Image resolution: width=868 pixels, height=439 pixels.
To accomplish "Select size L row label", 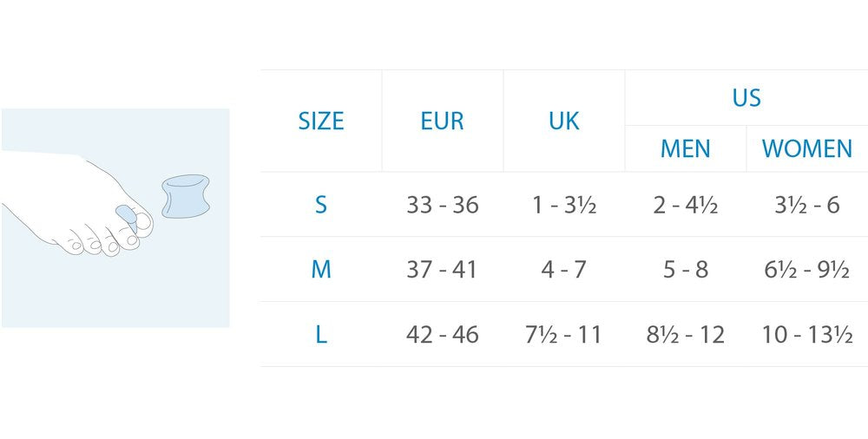I will (x=321, y=334).
